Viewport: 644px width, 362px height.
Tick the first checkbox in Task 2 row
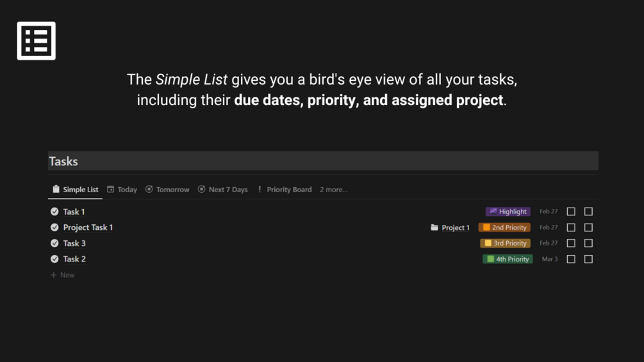[x=571, y=259]
